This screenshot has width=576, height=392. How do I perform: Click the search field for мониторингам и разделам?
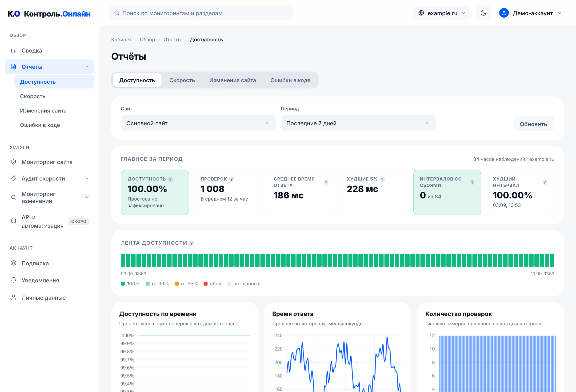click(x=201, y=13)
